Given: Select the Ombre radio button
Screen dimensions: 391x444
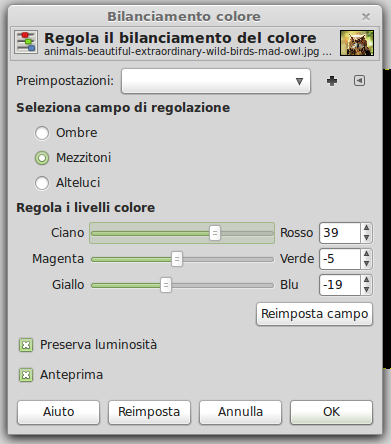Looking at the screenshot, I should [x=42, y=133].
